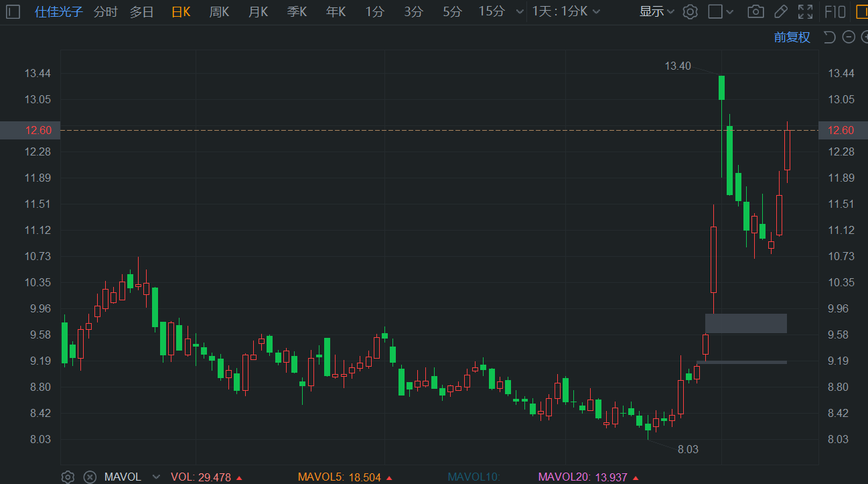
Task: Click the 前复权 adjustment link
Action: [x=792, y=37]
